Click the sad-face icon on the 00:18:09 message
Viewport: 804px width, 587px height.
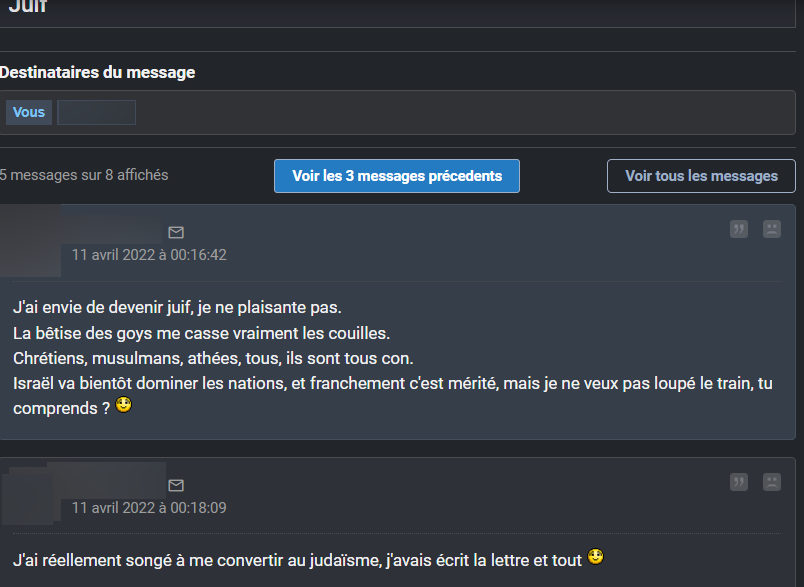click(x=772, y=482)
